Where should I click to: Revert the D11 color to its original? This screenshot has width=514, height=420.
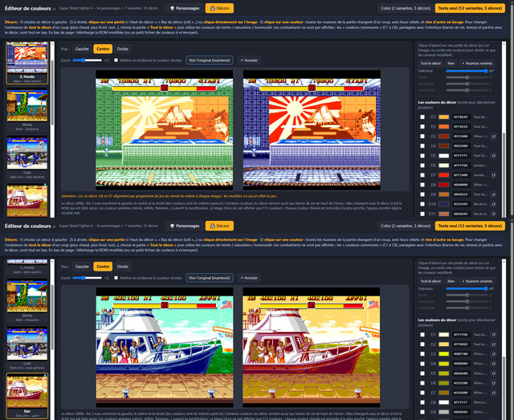point(494,214)
